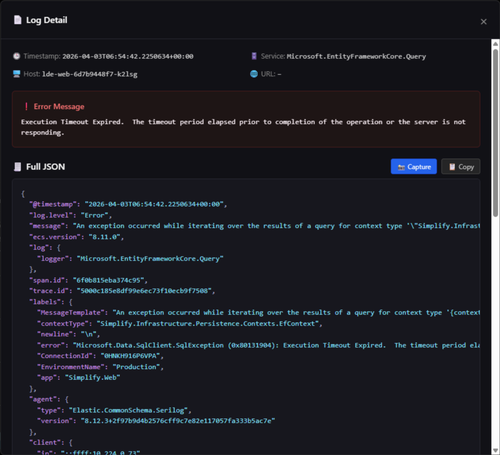Click the Error Message heading text
The height and width of the screenshot is (455, 500).
point(59,107)
